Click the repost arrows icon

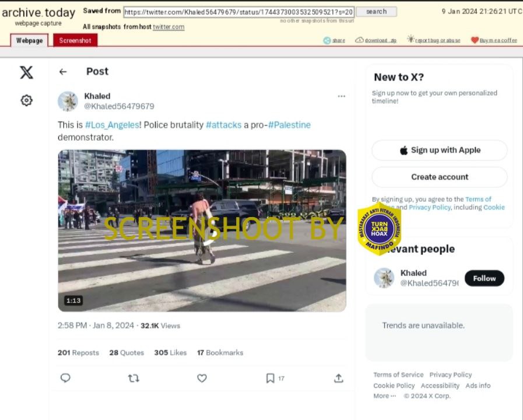point(134,378)
